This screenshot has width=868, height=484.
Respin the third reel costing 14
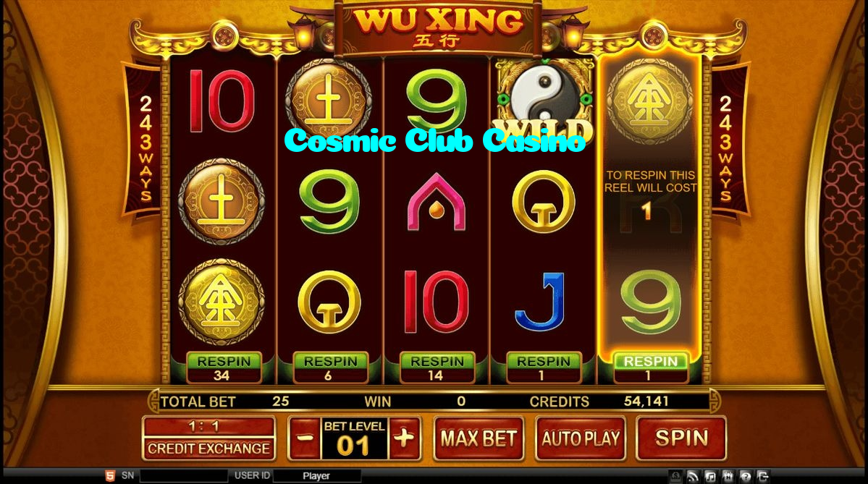coord(437,368)
